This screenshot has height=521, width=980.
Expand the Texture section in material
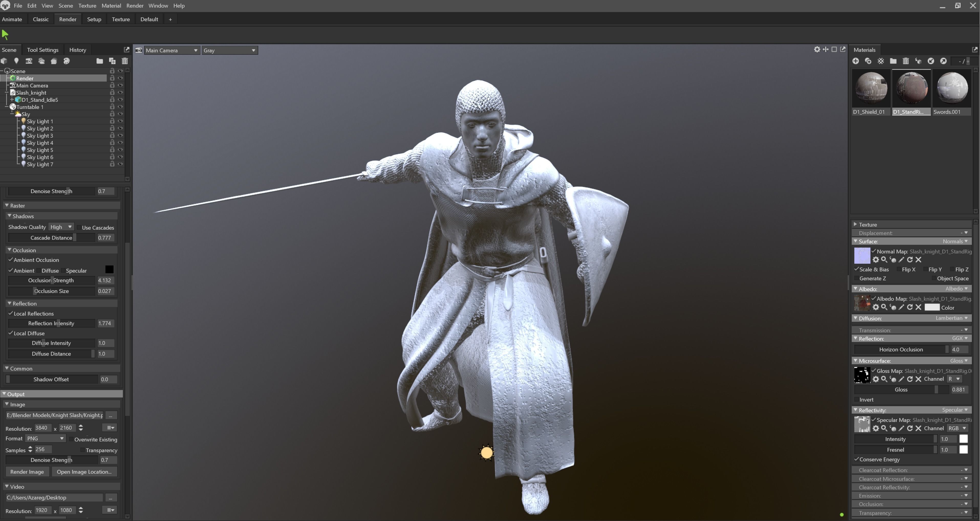856,224
